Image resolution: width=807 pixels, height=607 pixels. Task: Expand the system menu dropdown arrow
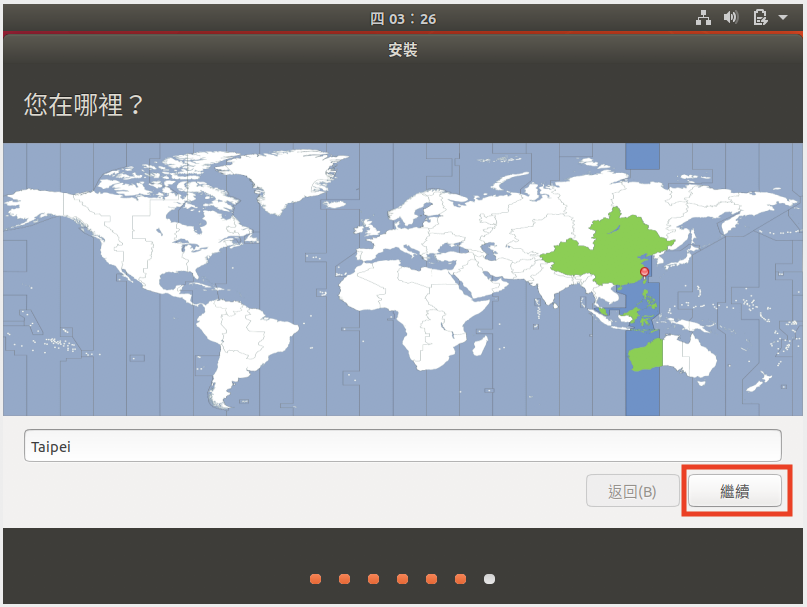coord(783,18)
